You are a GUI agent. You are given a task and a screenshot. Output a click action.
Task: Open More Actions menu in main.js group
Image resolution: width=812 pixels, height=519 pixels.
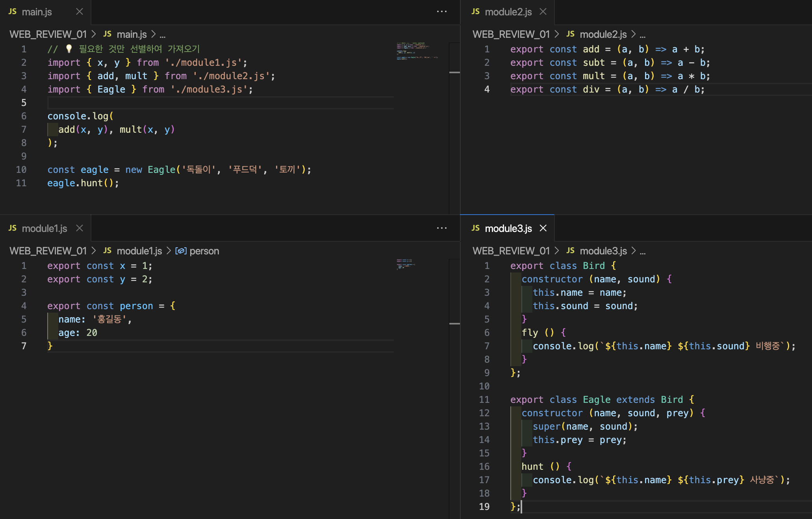pos(442,12)
